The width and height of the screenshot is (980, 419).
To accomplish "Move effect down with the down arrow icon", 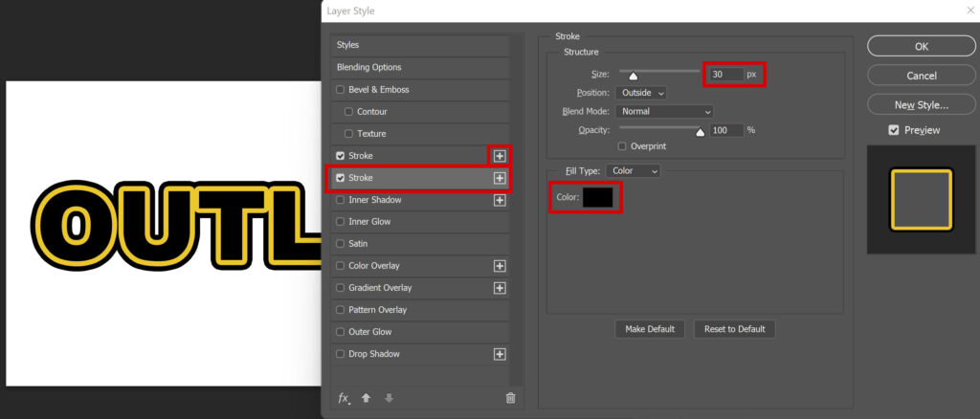I will coord(389,398).
